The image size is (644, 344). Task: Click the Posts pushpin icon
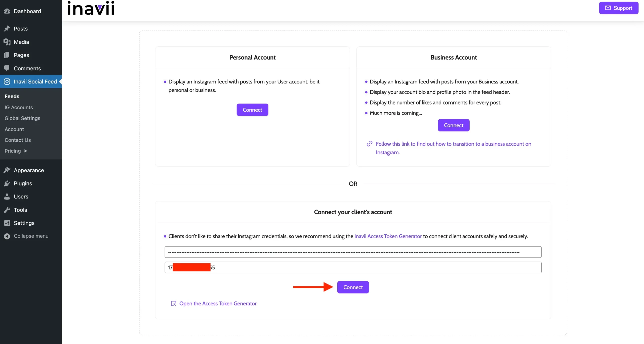[7, 29]
